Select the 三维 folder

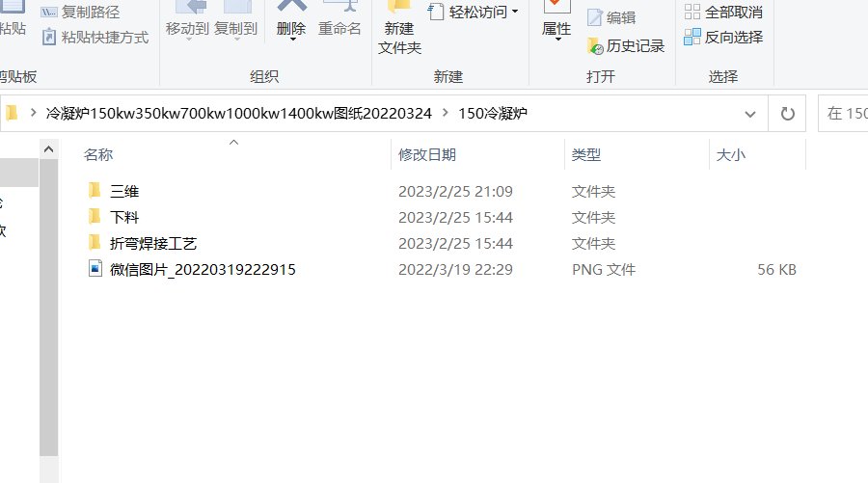click(x=124, y=192)
